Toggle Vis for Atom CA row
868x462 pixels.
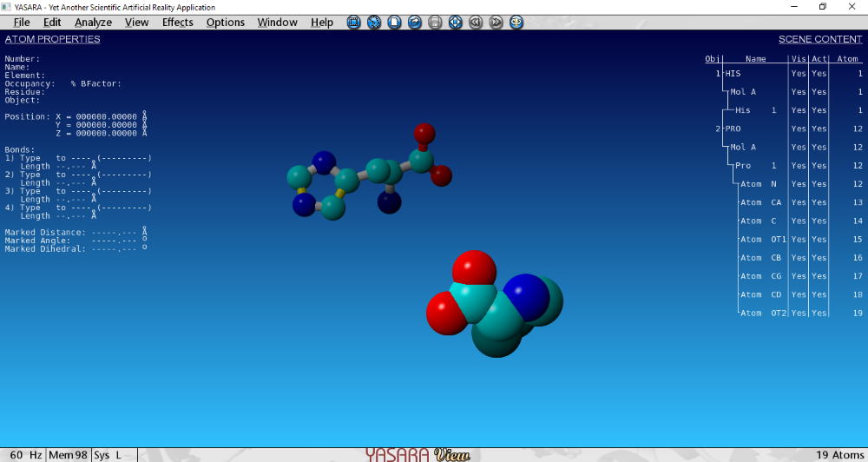tap(799, 202)
